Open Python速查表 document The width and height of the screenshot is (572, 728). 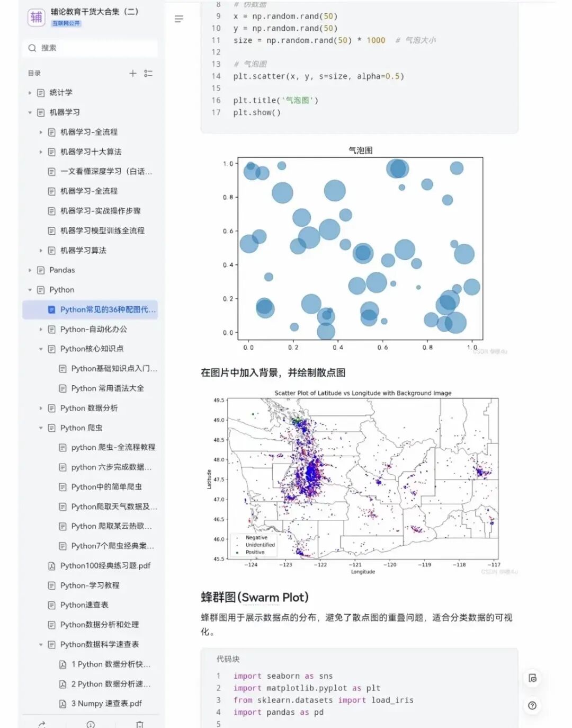coord(84,605)
